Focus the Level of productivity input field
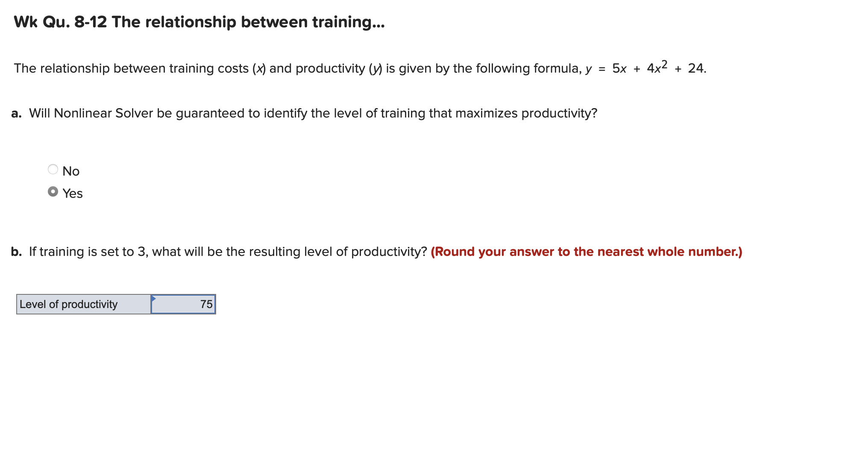Screen dimensions: 868x458 [x=183, y=304]
